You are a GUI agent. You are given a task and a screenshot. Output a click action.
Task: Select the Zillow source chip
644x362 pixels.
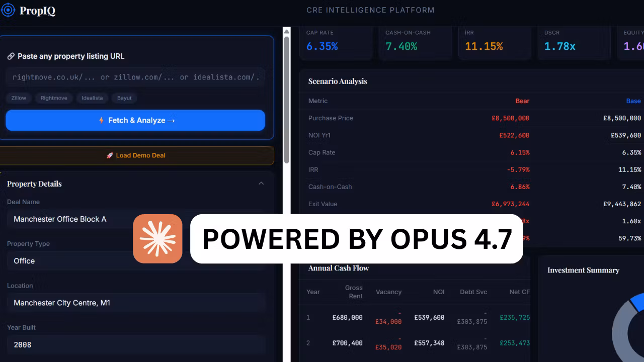[18, 98]
